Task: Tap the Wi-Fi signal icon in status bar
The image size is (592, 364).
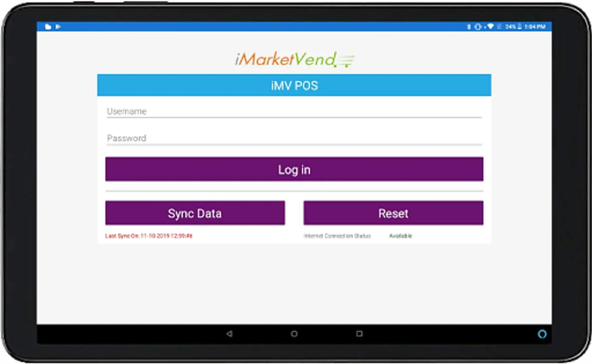Action: click(490, 27)
